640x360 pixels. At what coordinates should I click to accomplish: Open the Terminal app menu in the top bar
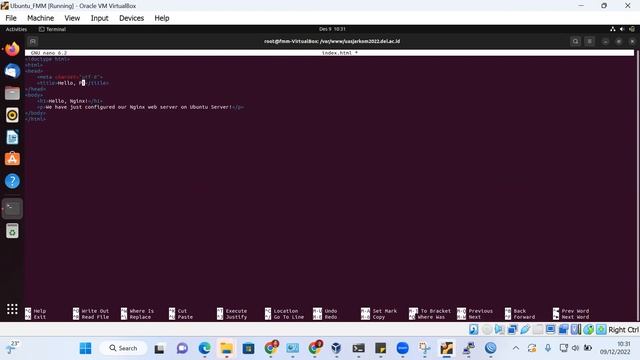click(x=52, y=29)
